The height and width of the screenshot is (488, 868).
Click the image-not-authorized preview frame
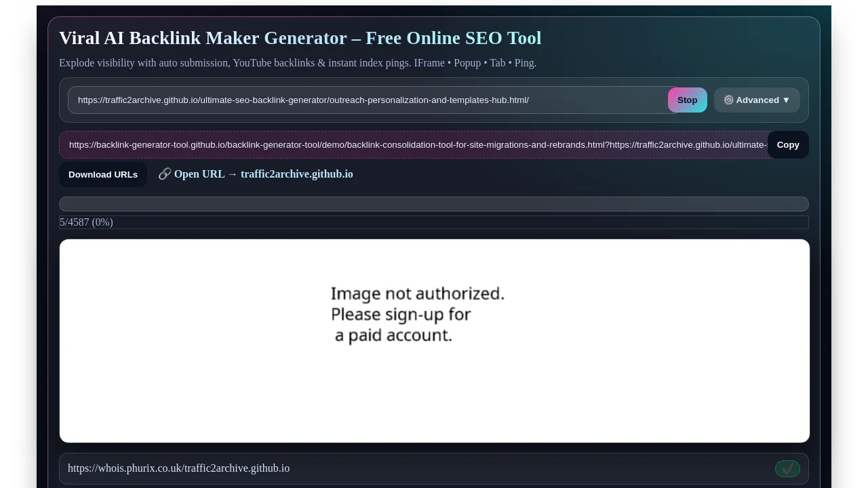pos(435,341)
